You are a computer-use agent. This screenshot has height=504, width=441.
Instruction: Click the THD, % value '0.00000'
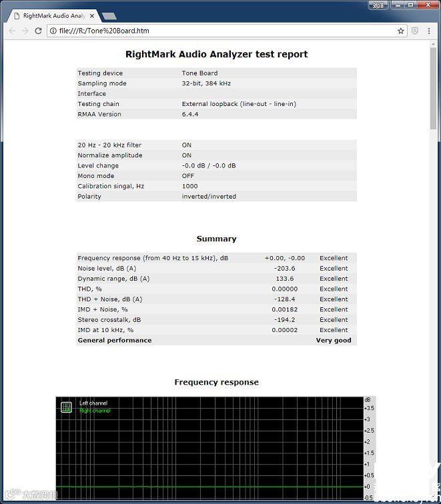click(285, 289)
